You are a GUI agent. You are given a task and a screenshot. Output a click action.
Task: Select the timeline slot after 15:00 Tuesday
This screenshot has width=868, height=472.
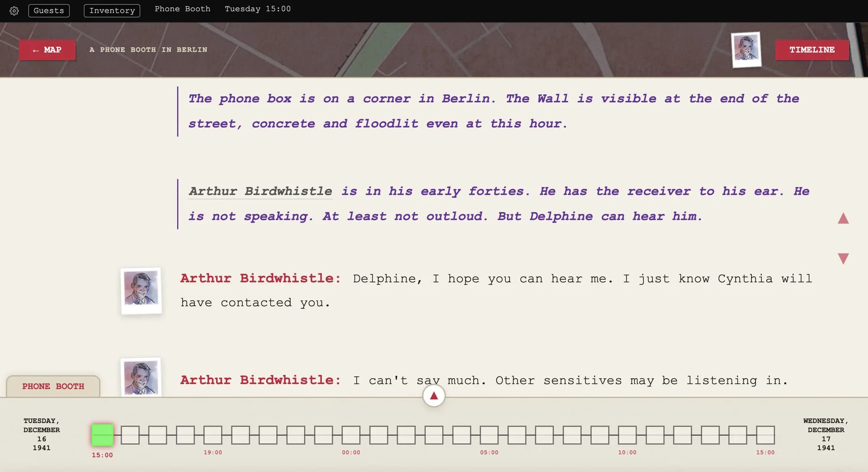[130, 435]
